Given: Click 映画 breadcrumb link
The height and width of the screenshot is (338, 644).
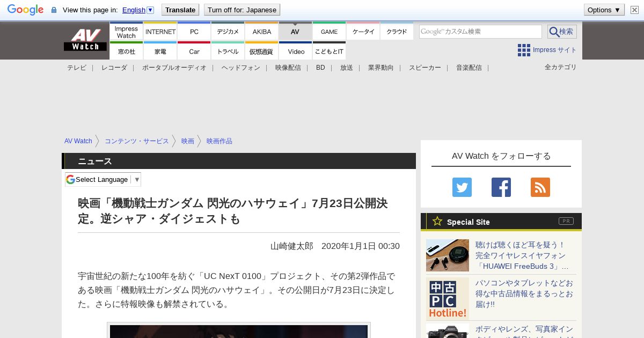Looking at the screenshot, I should [x=188, y=141].
